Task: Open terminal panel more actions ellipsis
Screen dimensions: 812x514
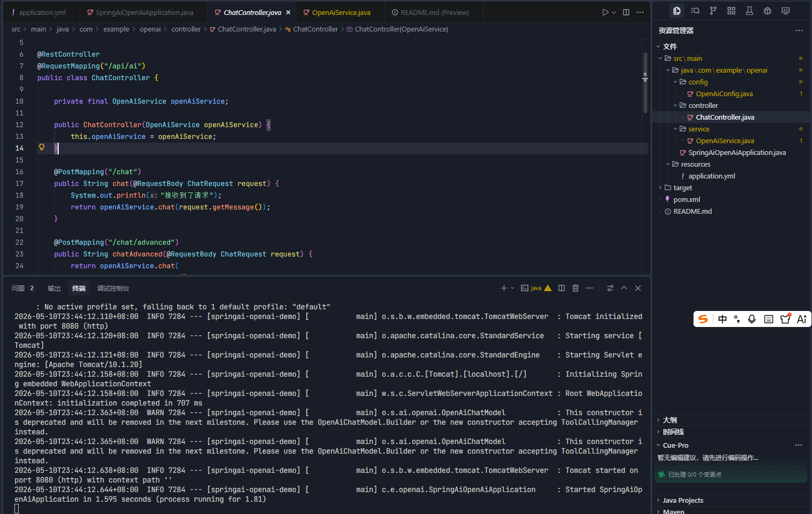Action: [x=589, y=288]
